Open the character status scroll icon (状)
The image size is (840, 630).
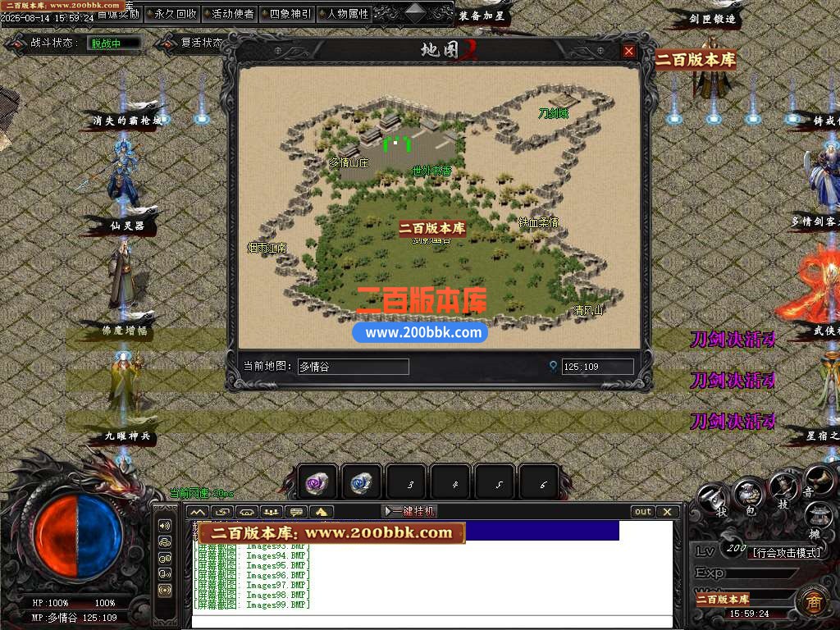coord(713,500)
